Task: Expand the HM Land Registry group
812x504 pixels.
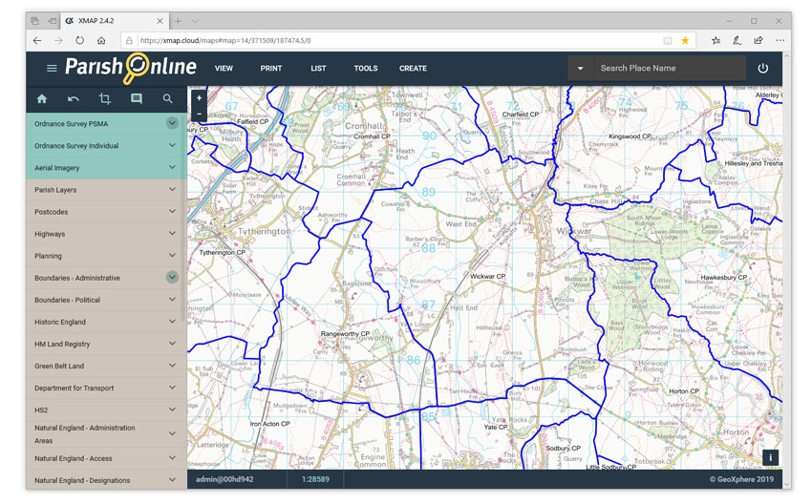Action: pos(172,343)
